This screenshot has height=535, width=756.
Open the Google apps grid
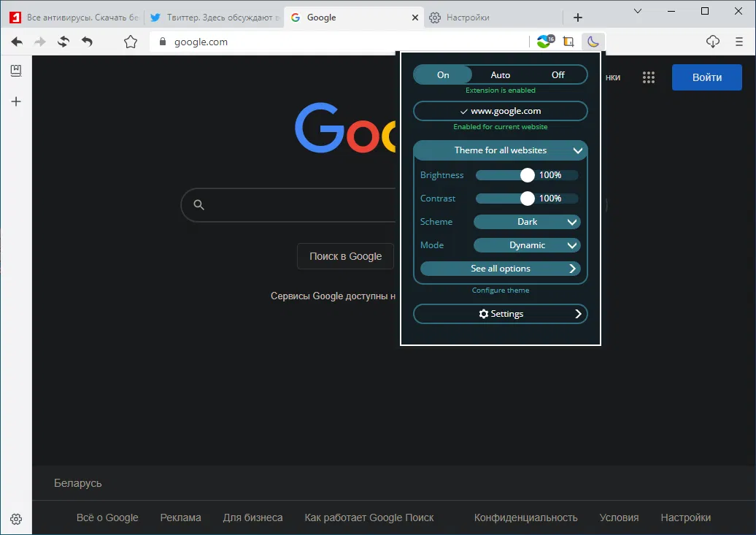[649, 77]
